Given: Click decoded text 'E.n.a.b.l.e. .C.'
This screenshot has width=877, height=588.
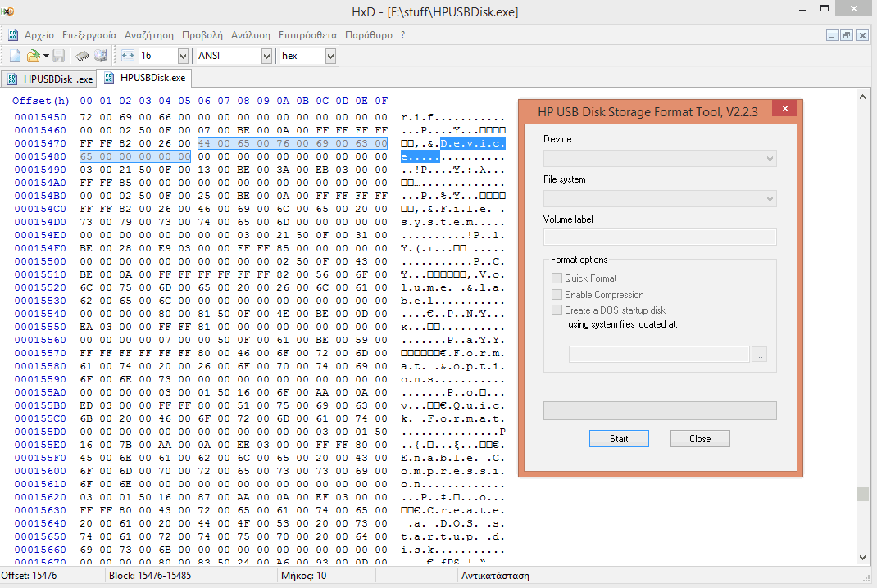Looking at the screenshot, I should [x=453, y=458].
